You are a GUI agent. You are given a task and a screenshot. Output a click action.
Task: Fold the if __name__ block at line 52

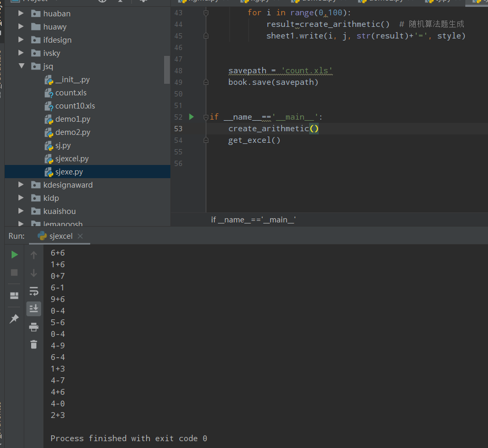click(x=206, y=117)
